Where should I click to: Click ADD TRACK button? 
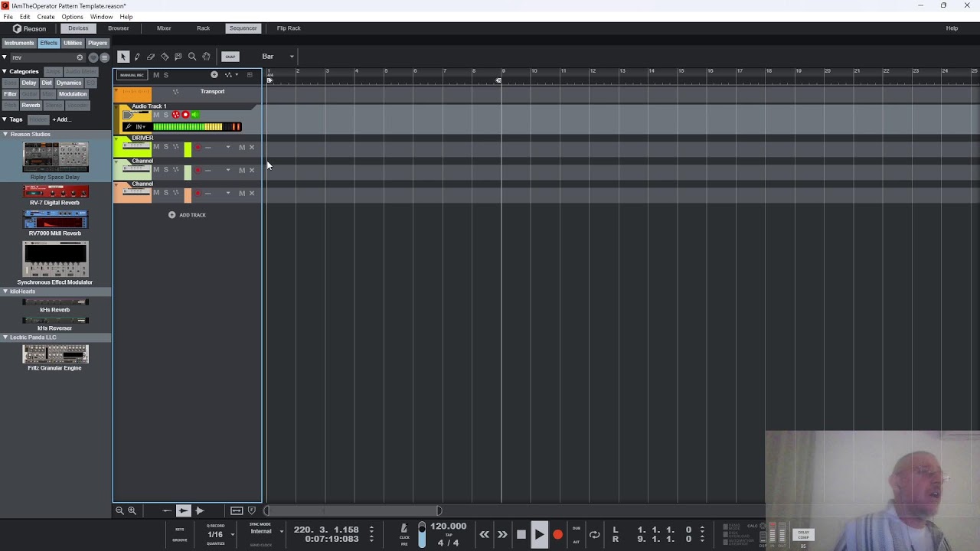click(188, 215)
